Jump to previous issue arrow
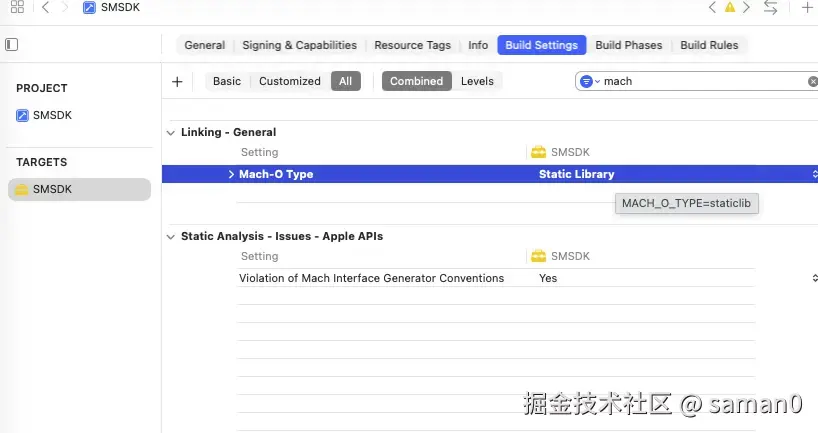The image size is (818, 433). pyautogui.click(x=712, y=7)
